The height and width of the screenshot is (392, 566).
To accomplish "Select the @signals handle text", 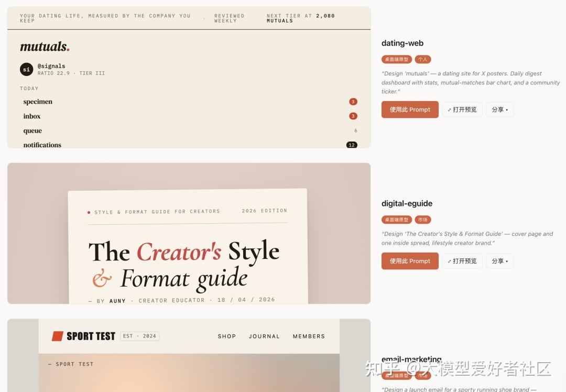I will click(51, 66).
